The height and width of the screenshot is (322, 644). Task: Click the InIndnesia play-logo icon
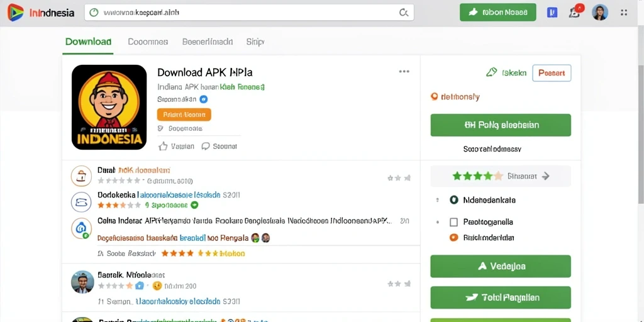click(16, 13)
